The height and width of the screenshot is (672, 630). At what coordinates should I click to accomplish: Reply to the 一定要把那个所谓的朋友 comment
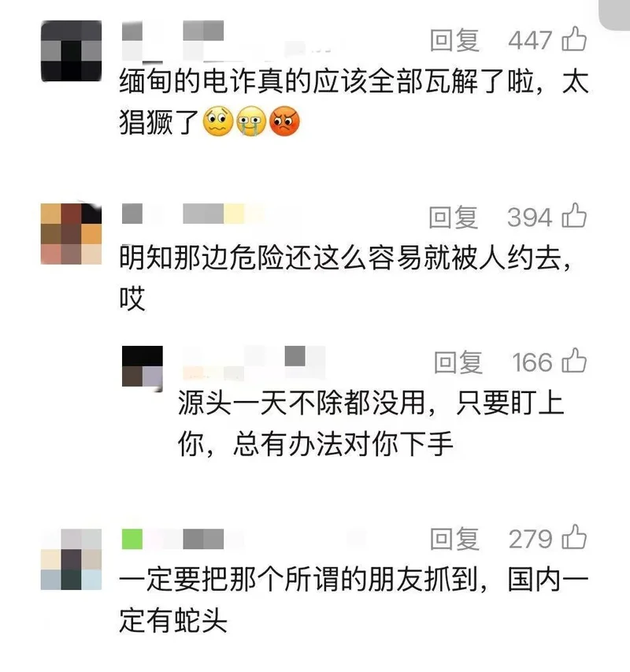(x=454, y=539)
